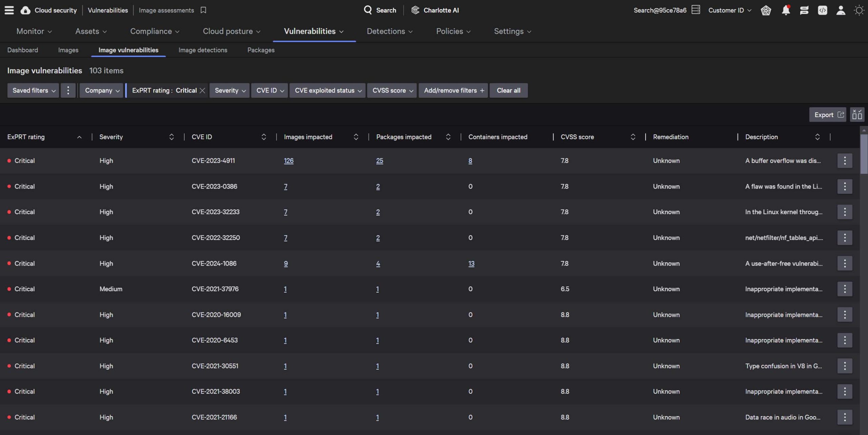Sort by Images impacted column
Image resolution: width=868 pixels, height=435 pixels.
coord(356,137)
